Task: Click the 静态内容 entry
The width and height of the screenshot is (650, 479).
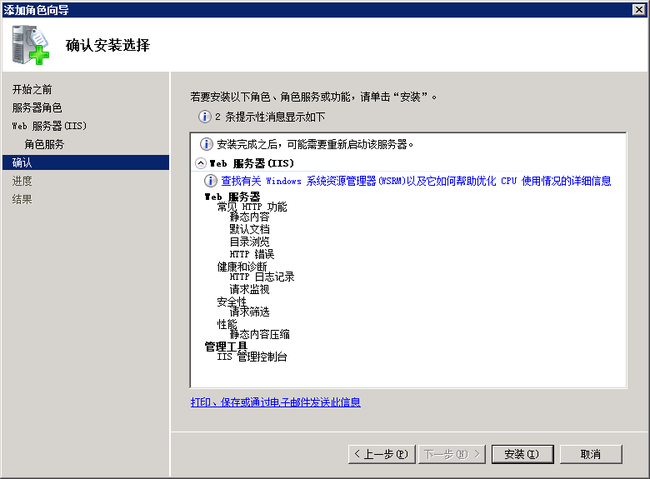Action: click(x=249, y=216)
